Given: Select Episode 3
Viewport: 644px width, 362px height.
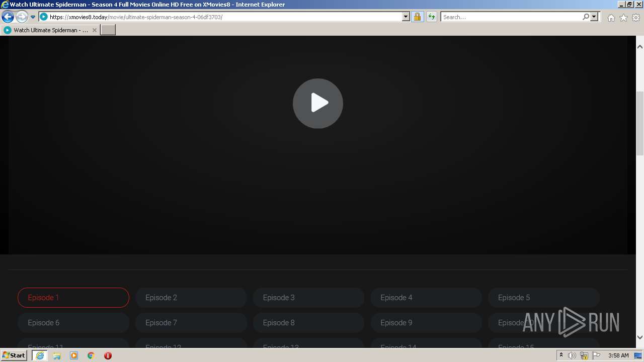Looking at the screenshot, I should [x=308, y=298].
